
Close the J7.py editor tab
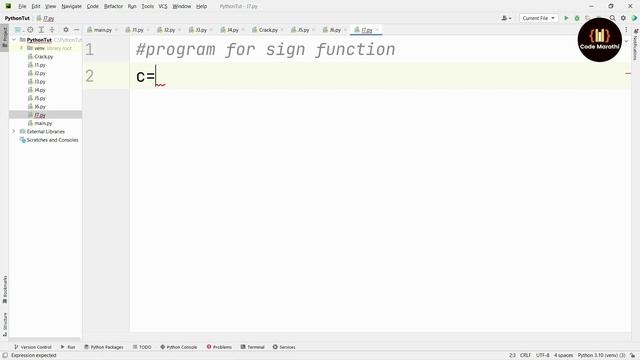point(377,30)
